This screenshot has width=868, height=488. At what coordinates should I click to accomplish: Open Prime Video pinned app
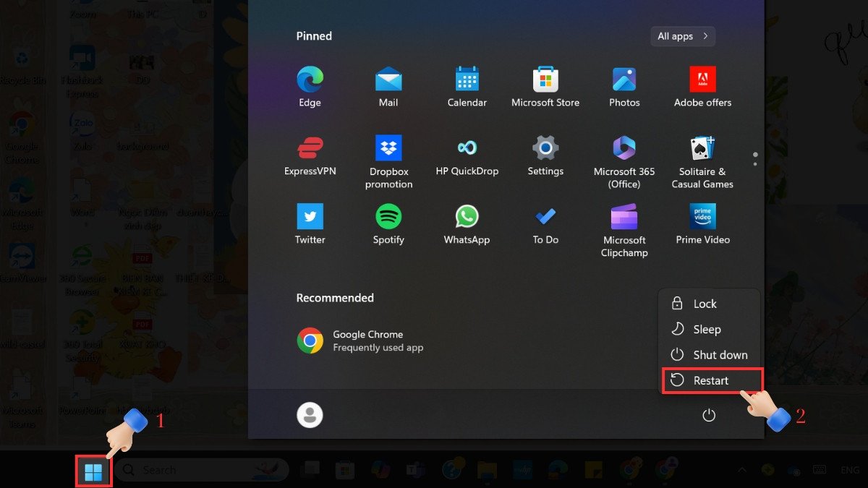702,217
